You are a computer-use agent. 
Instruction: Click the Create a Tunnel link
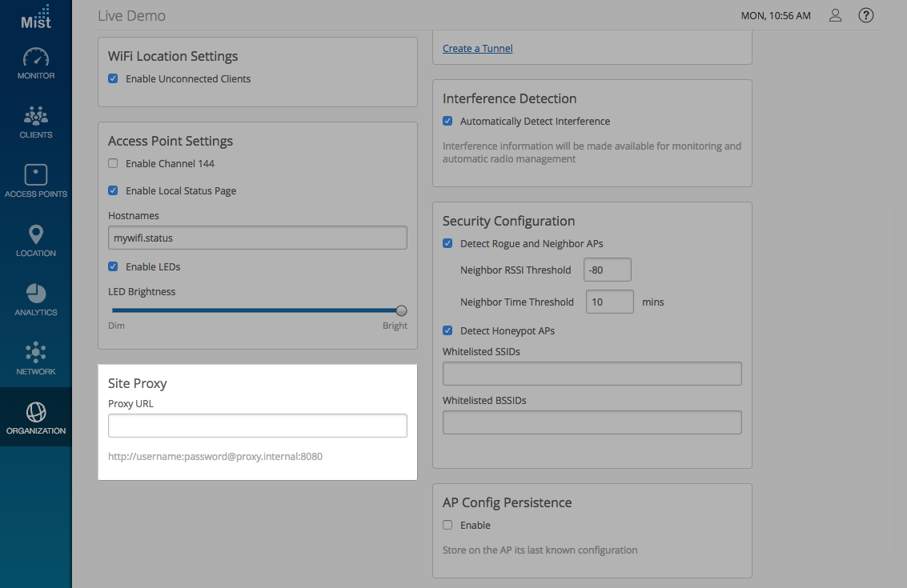click(478, 48)
